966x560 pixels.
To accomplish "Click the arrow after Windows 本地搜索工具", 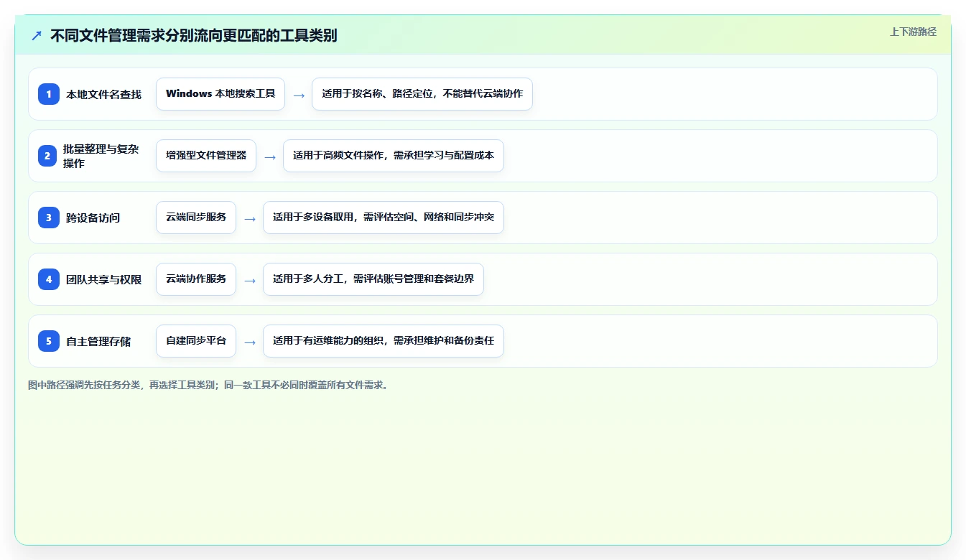I will [299, 95].
